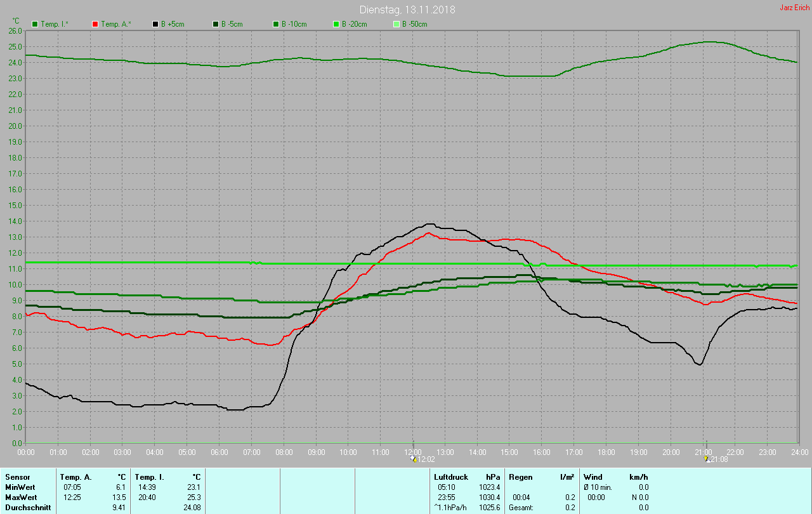Toggle the B -50cm light green legend square
The height and width of the screenshot is (514, 812).
pos(396,24)
